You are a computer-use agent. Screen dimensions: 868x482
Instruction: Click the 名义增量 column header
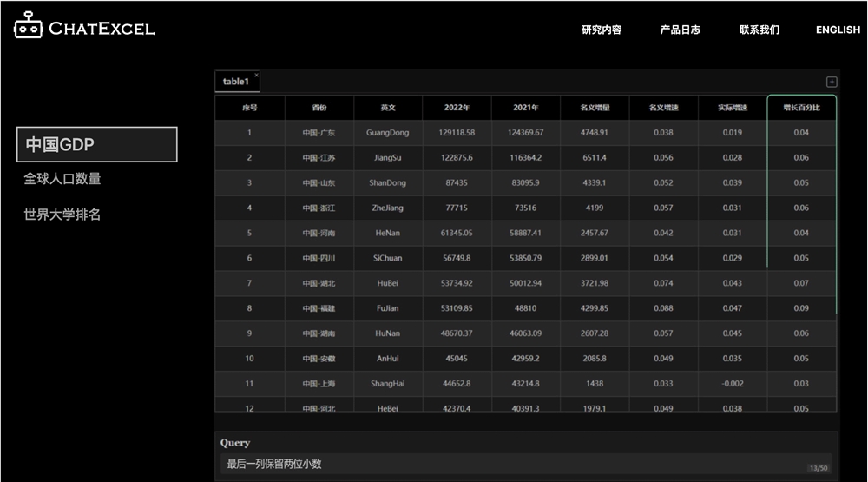point(595,109)
